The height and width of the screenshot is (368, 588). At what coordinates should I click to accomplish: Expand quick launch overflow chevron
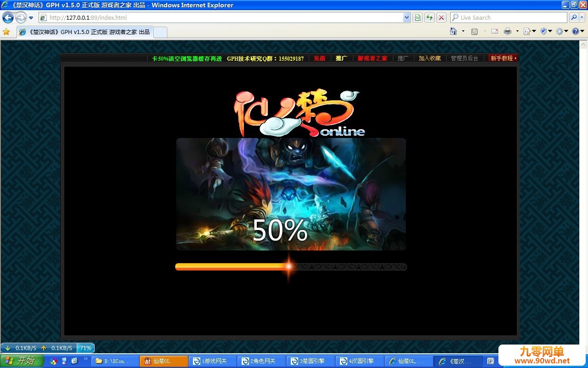click(85, 358)
